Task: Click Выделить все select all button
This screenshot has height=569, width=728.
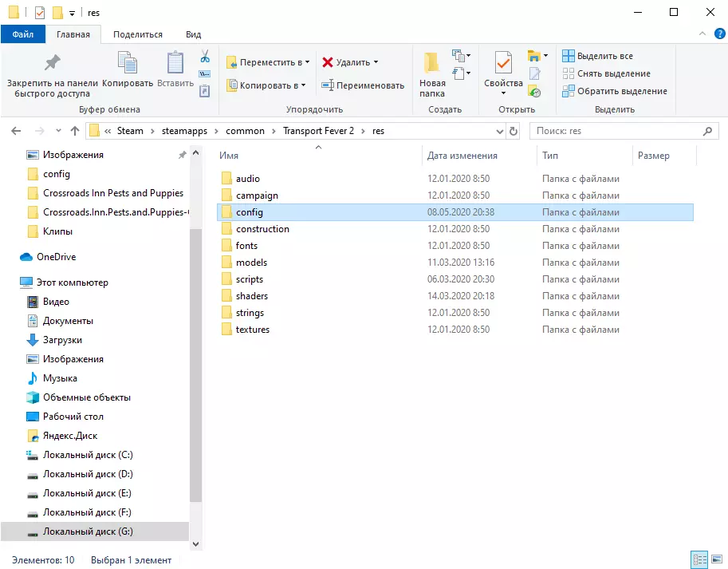Action: pyautogui.click(x=597, y=56)
